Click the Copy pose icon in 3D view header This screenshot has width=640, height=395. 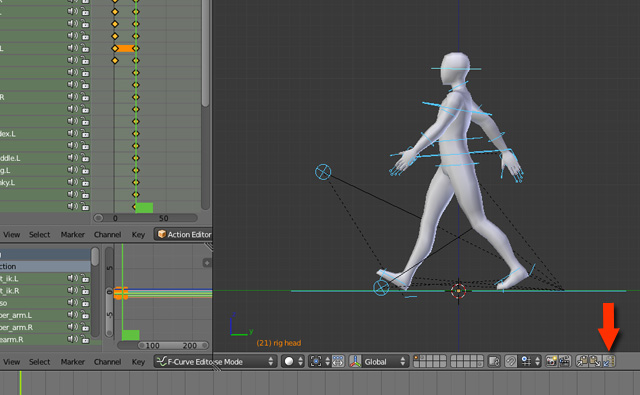582,362
